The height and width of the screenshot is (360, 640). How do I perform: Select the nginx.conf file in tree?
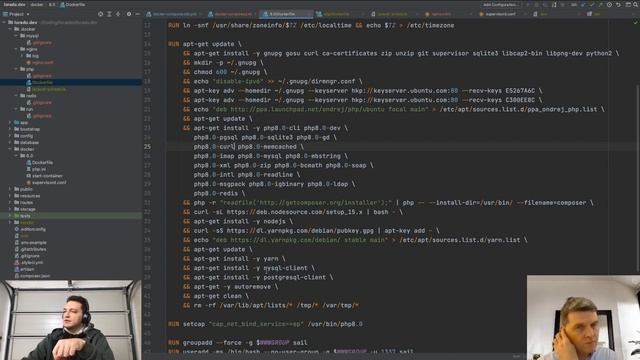click(40, 62)
